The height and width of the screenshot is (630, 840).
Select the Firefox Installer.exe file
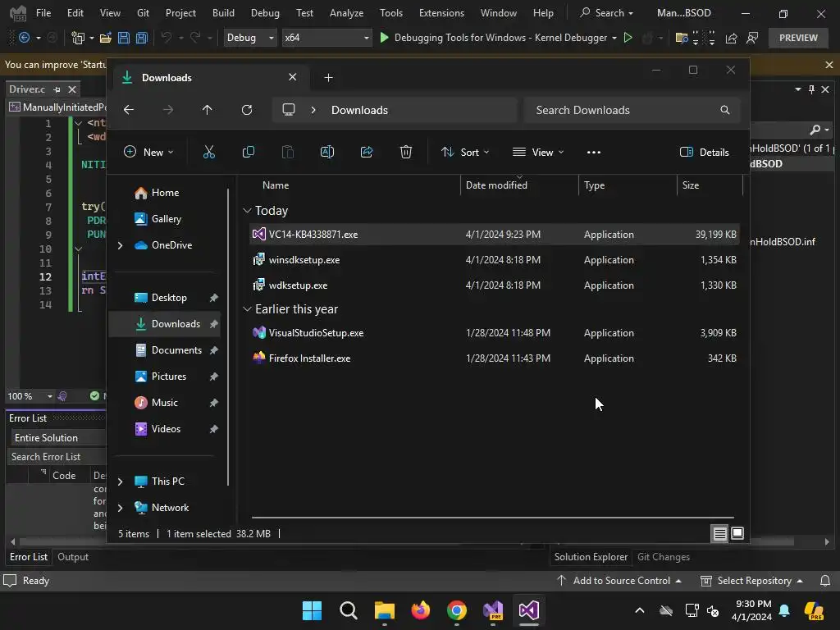click(x=494, y=358)
